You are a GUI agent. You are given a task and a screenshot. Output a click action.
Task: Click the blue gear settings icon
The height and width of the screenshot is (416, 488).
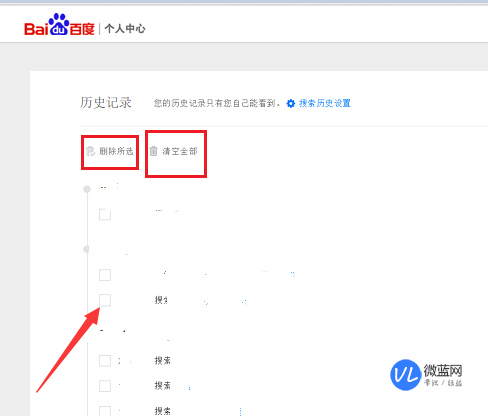tap(291, 104)
